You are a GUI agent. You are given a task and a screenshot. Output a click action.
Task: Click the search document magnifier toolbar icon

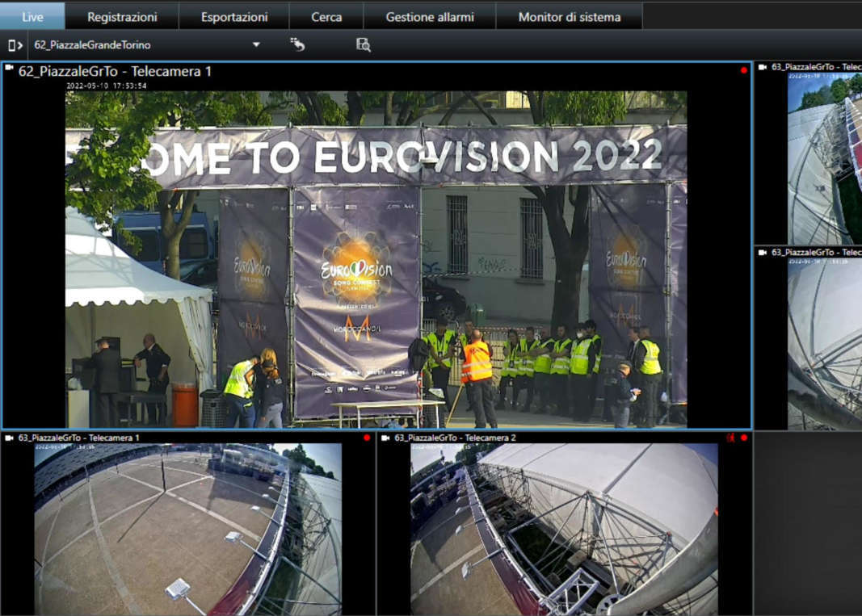(x=364, y=45)
